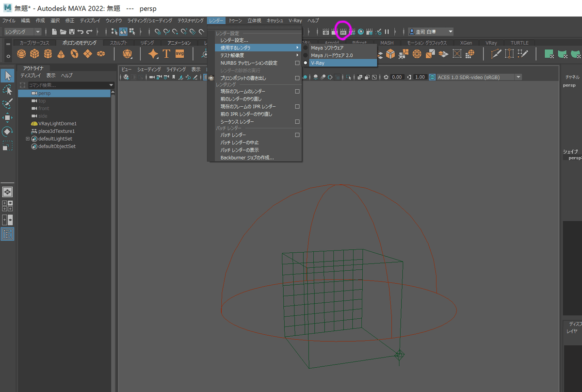Create a polygon plane from the shelf

pyautogui.click(x=87, y=53)
